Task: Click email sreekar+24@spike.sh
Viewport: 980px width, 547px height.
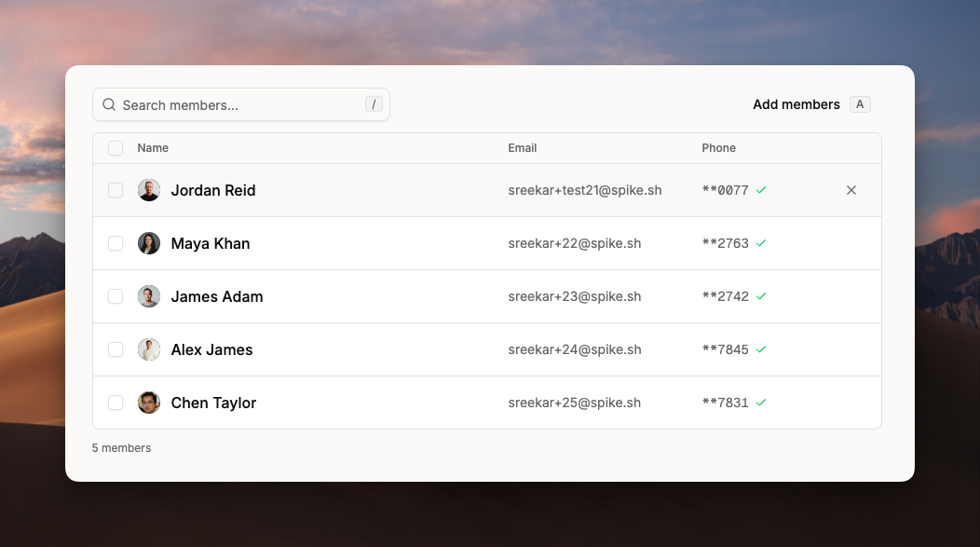Action: coord(575,349)
